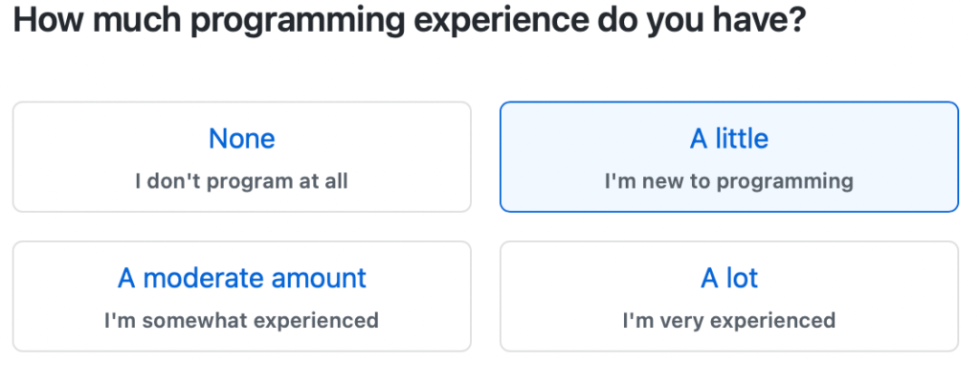The height and width of the screenshot is (366, 980).
Task: Choose the somewhat experienced answer card
Action: coord(241,296)
